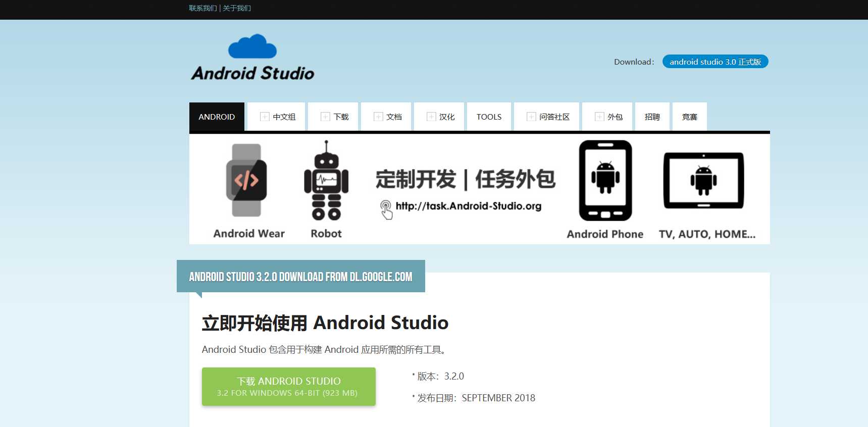Click the 联系我们 link
868x427 pixels.
(203, 8)
